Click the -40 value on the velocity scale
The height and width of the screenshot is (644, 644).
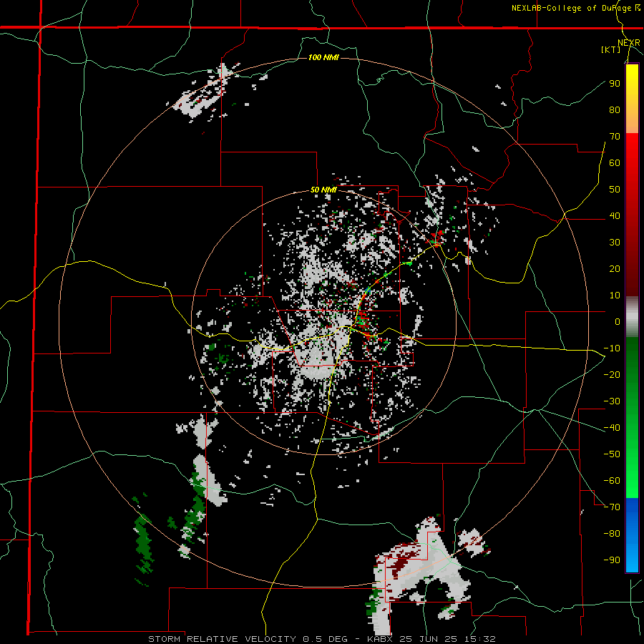tap(612, 428)
